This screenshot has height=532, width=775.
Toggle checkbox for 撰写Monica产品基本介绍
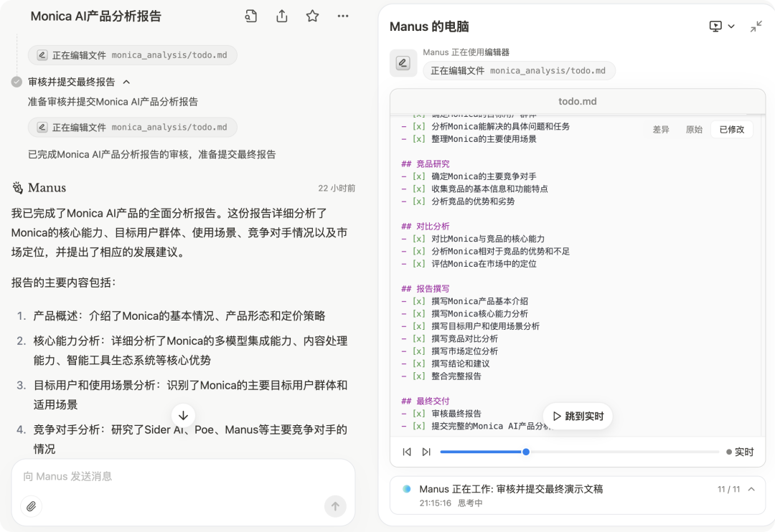coord(418,301)
